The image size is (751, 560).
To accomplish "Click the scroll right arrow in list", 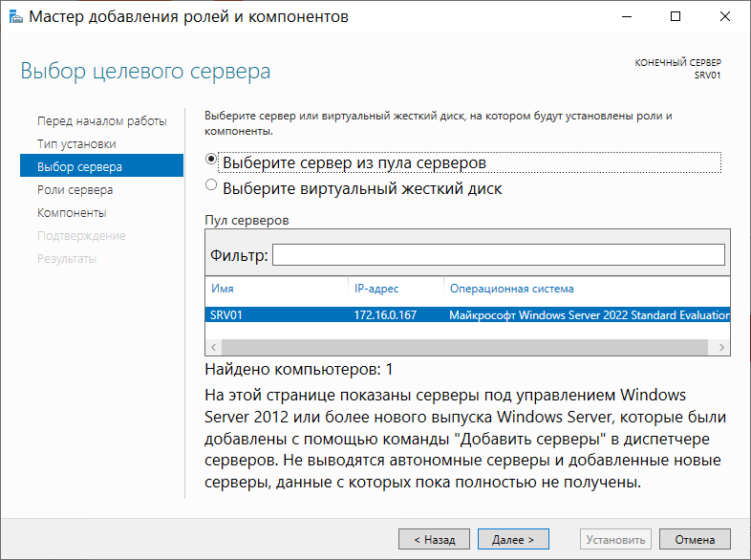I will click(721, 347).
